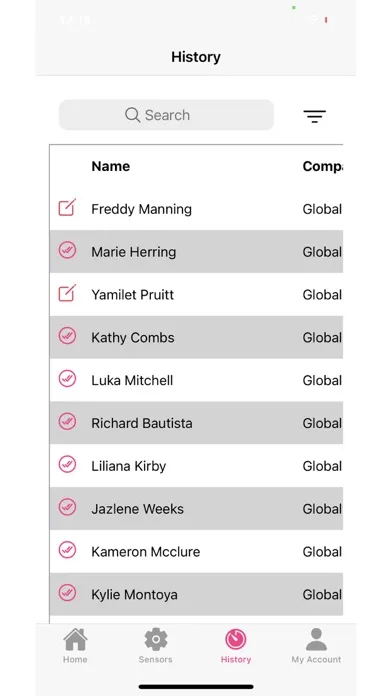Sort by the Name column header
This screenshot has width=392, height=696.
click(x=111, y=166)
